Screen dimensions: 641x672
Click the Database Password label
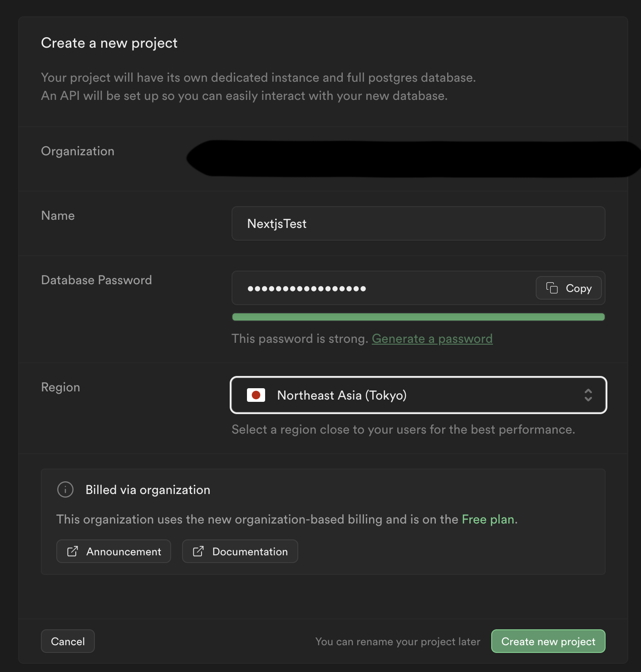coord(96,280)
